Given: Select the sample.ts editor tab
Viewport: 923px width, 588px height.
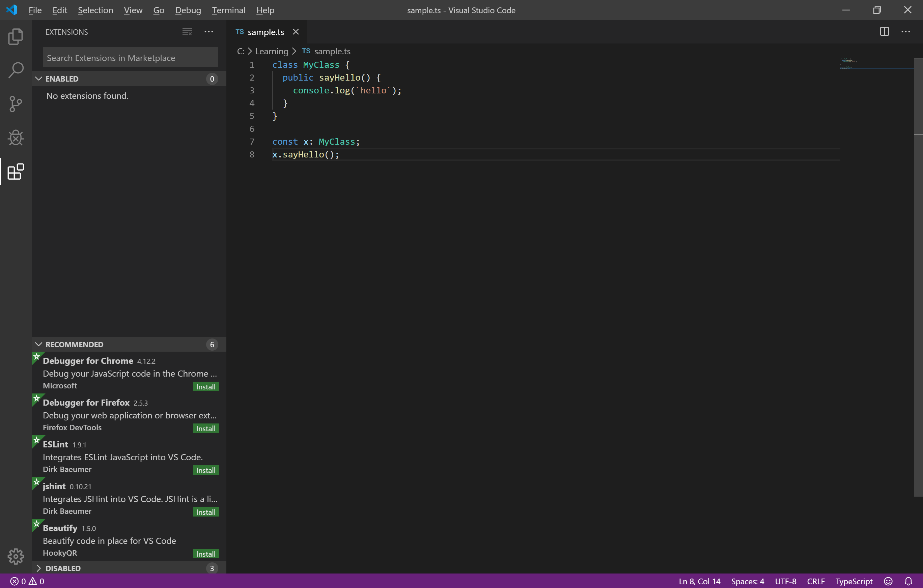Looking at the screenshot, I should pos(265,32).
